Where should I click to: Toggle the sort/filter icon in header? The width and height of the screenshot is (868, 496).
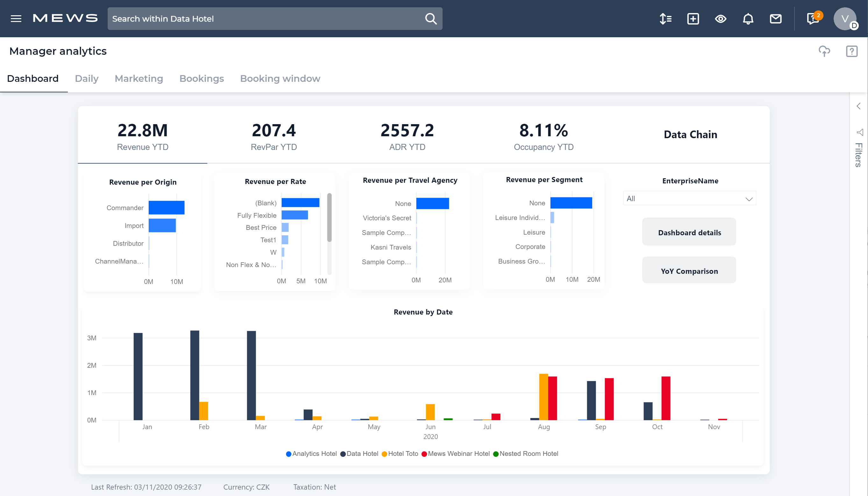pyautogui.click(x=665, y=18)
